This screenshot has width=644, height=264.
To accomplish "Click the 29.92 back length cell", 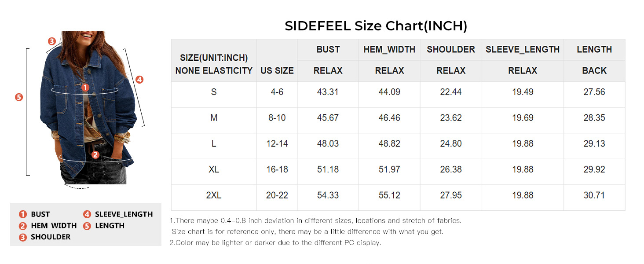I will tap(594, 169).
